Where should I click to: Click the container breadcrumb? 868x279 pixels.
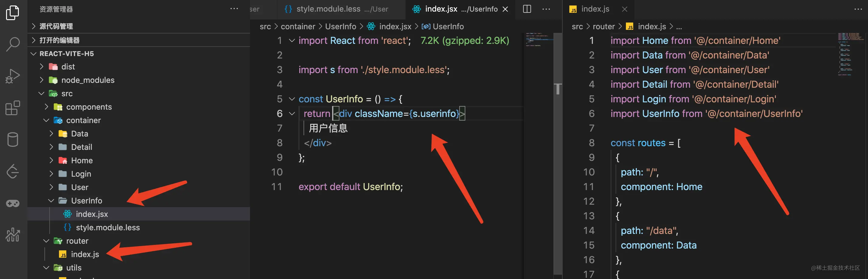pos(298,26)
